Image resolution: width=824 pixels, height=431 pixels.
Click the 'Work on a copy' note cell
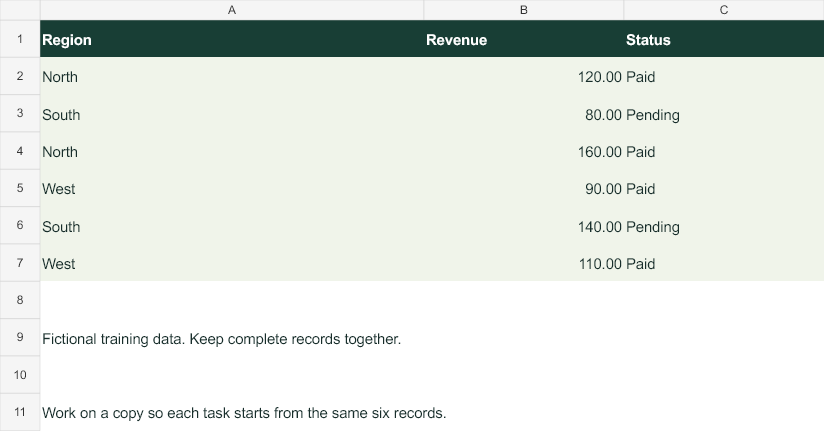[232, 412]
